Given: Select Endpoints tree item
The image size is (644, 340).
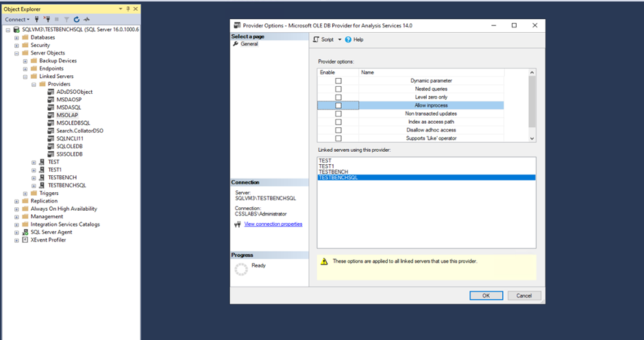Looking at the screenshot, I should click(51, 68).
